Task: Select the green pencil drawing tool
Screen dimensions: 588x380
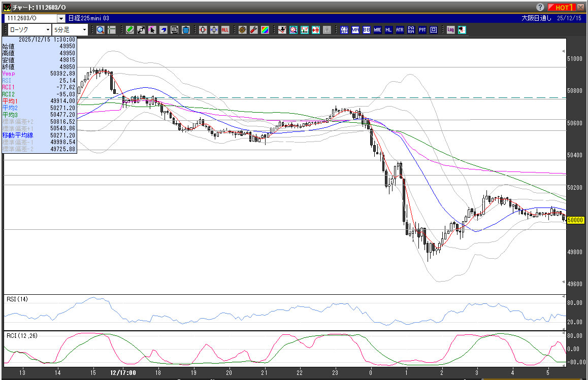Action: click(x=130, y=30)
